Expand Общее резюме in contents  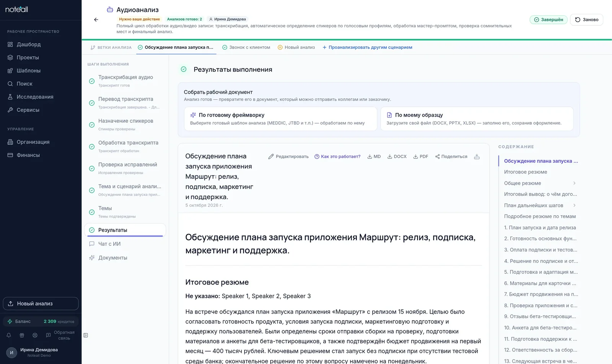coord(574,183)
